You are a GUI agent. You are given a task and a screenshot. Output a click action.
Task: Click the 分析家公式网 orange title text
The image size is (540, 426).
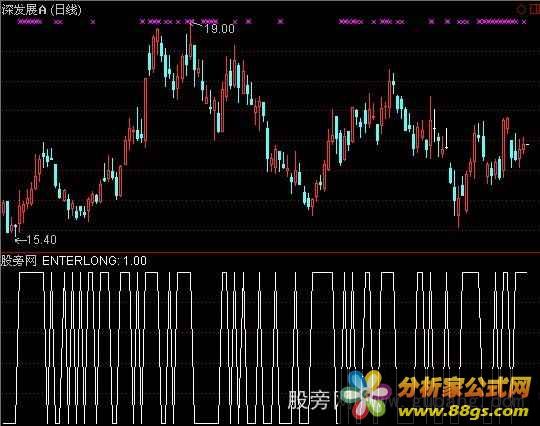465,387
